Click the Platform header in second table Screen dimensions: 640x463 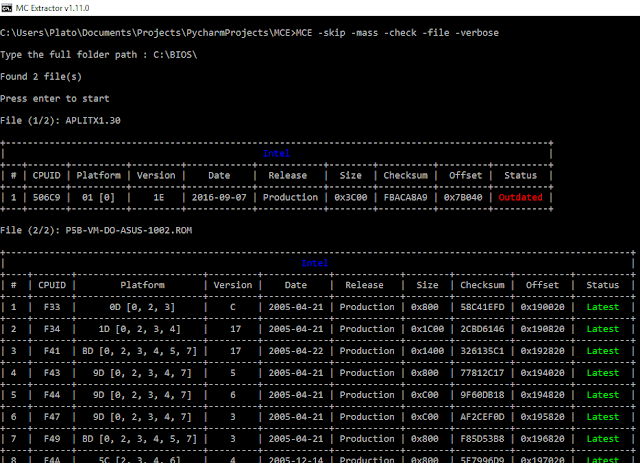pos(142,285)
